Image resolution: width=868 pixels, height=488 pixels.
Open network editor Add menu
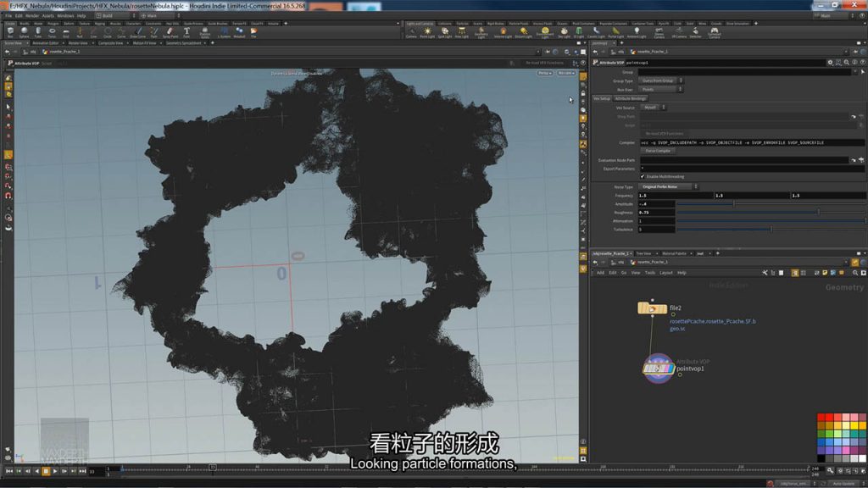pos(600,273)
